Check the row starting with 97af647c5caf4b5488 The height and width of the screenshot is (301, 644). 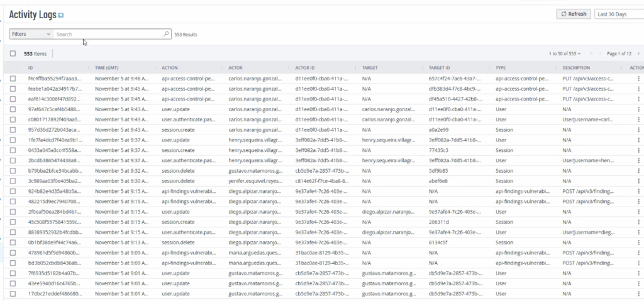coord(13,109)
